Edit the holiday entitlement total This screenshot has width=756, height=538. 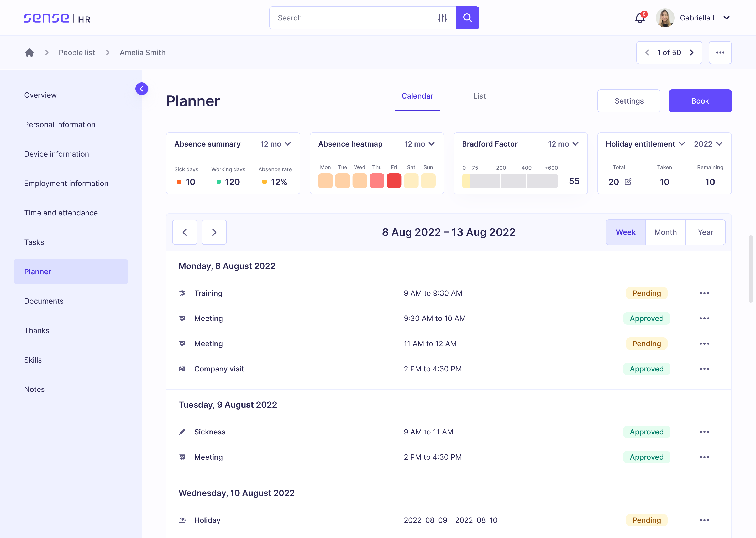[628, 182]
